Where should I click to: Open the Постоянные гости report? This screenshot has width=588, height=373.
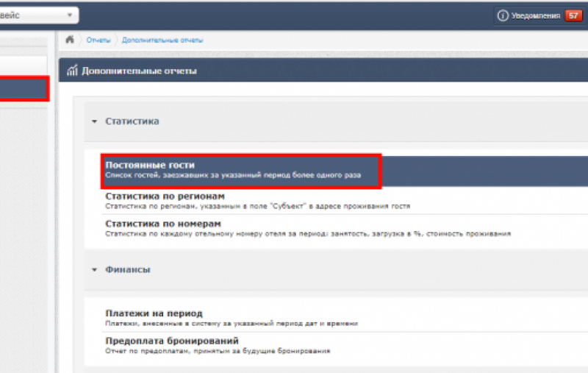(x=150, y=165)
